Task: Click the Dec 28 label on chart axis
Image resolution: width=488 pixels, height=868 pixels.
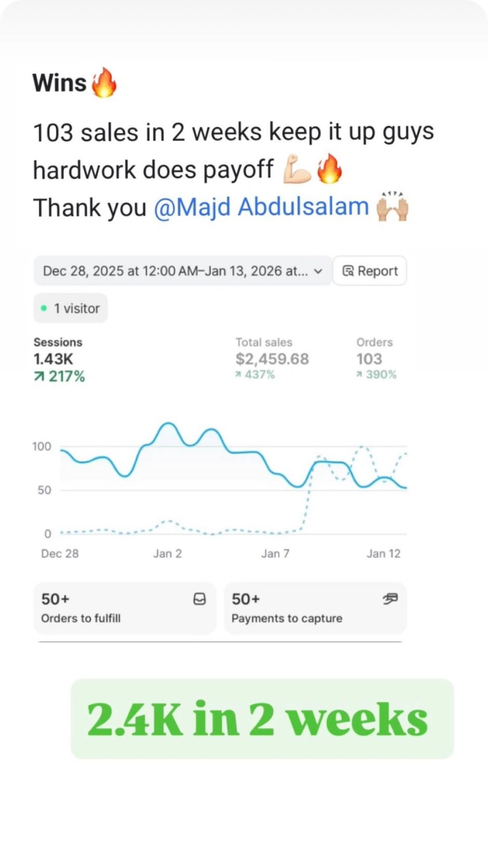Action: [x=60, y=554]
